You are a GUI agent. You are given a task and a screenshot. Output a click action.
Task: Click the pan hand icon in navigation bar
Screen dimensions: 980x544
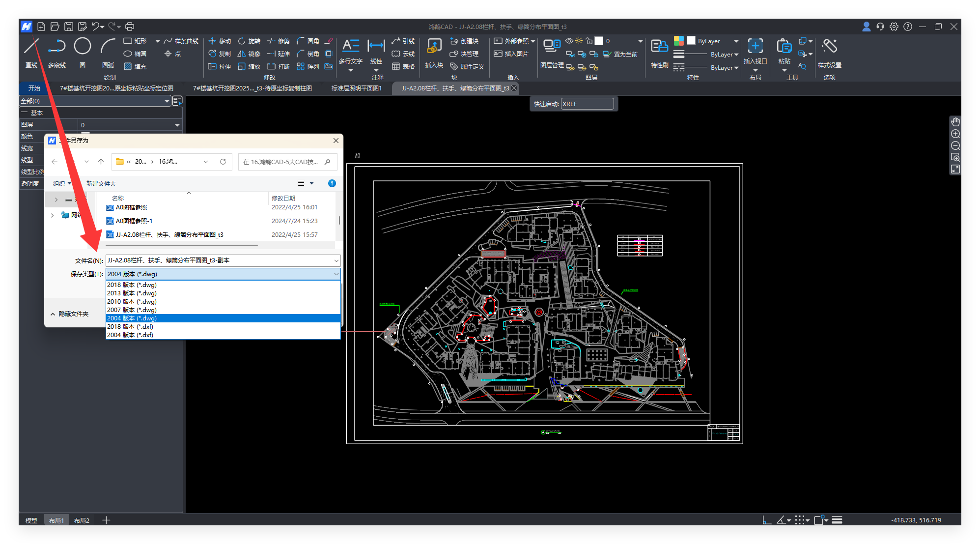point(955,122)
